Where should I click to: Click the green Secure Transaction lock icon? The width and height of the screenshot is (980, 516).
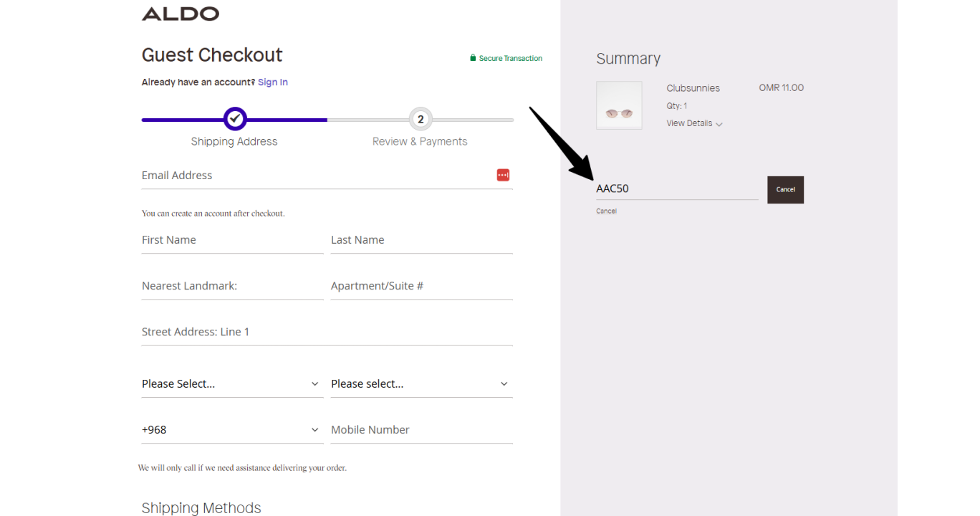[473, 58]
